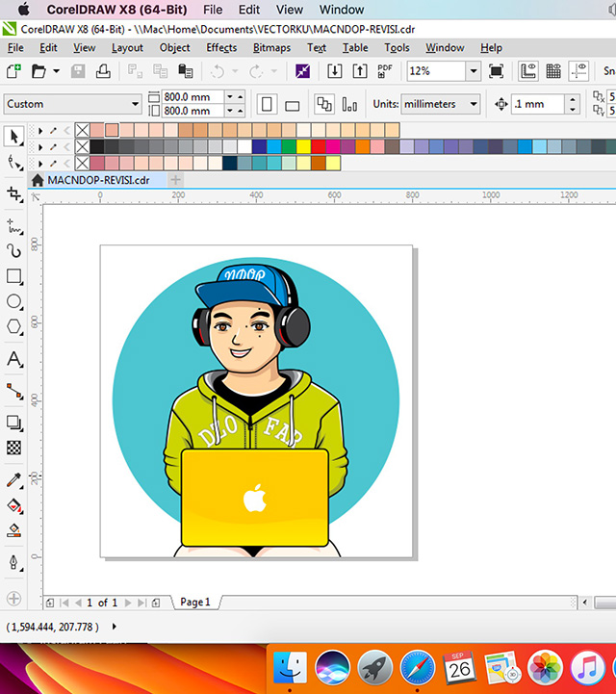
Task: Set page orientation to Portrait
Action: [267, 105]
